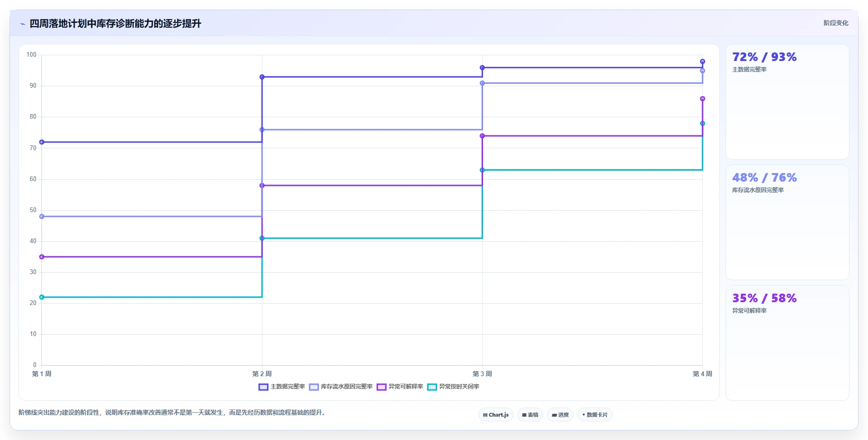Click the 主数据完整率 point at 第 3 周
This screenshot has width=868, height=440.
(x=482, y=68)
